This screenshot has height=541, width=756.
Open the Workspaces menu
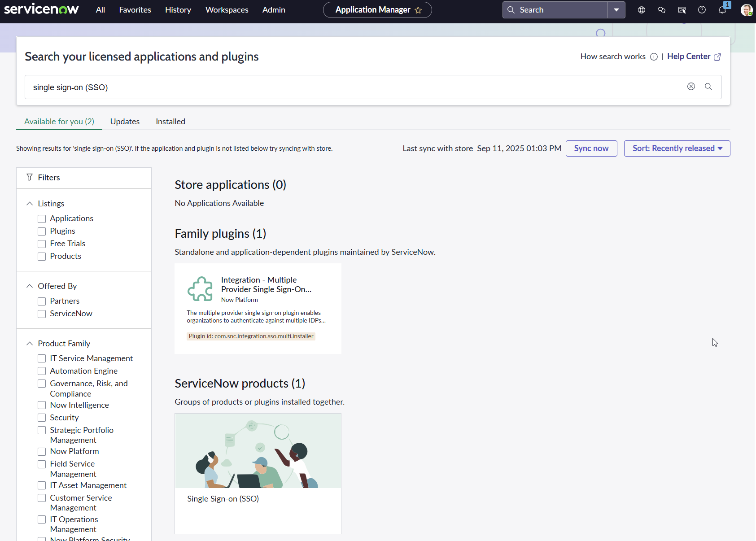(x=227, y=10)
